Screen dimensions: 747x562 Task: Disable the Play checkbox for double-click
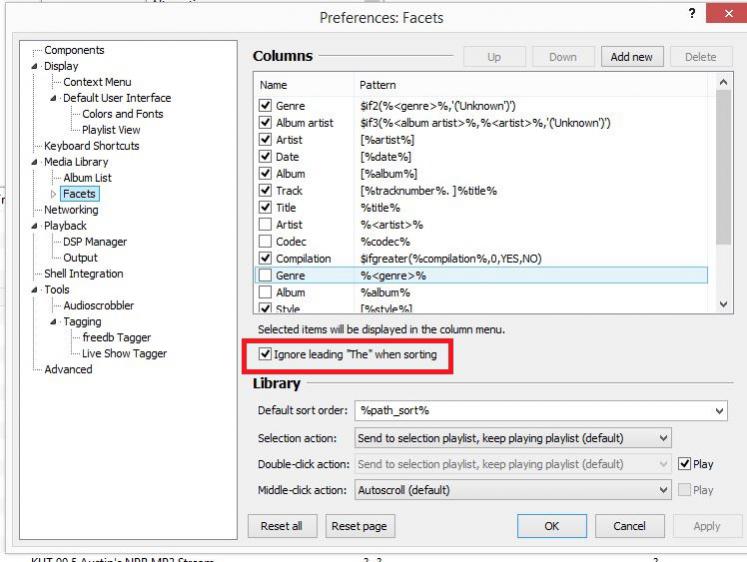[684, 464]
